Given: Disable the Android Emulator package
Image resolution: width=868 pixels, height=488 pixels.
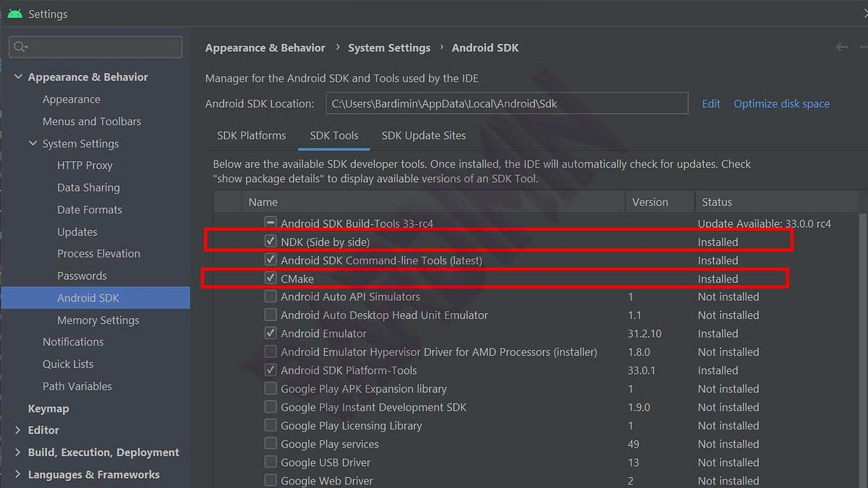Looking at the screenshot, I should point(270,333).
